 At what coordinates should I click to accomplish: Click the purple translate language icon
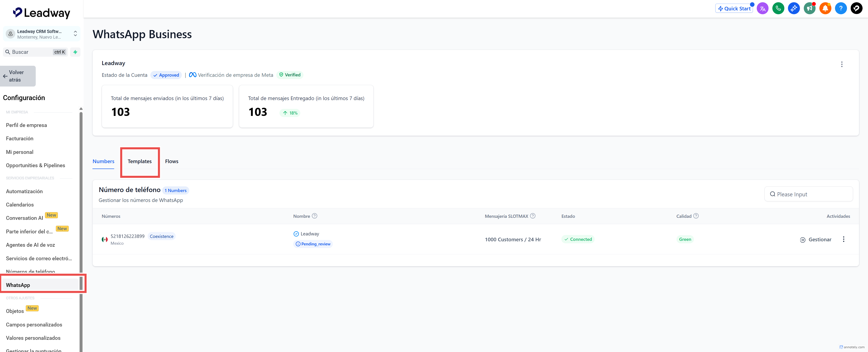pyautogui.click(x=762, y=8)
